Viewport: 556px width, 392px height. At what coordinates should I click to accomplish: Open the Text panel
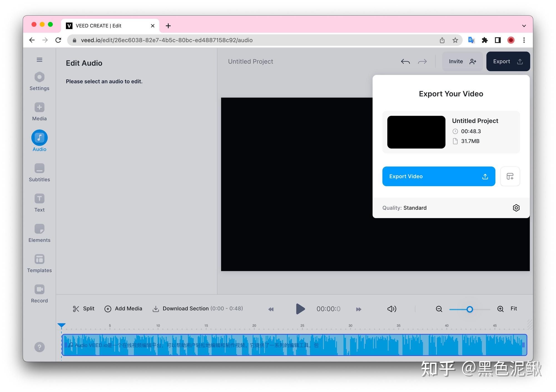[x=39, y=202]
